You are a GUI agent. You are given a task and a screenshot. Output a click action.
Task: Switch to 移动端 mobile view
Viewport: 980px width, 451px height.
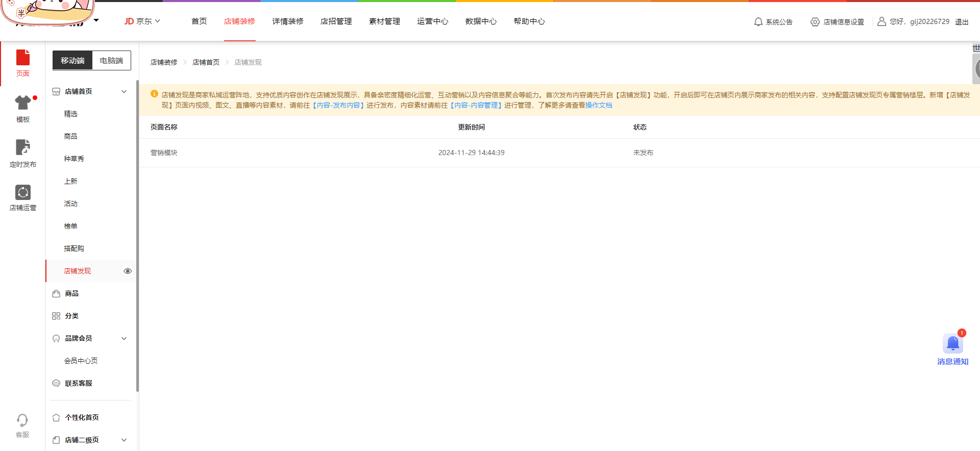[72, 61]
